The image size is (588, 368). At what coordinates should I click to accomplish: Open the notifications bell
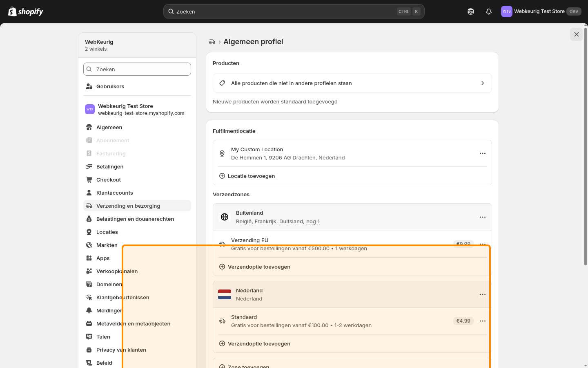489,11
